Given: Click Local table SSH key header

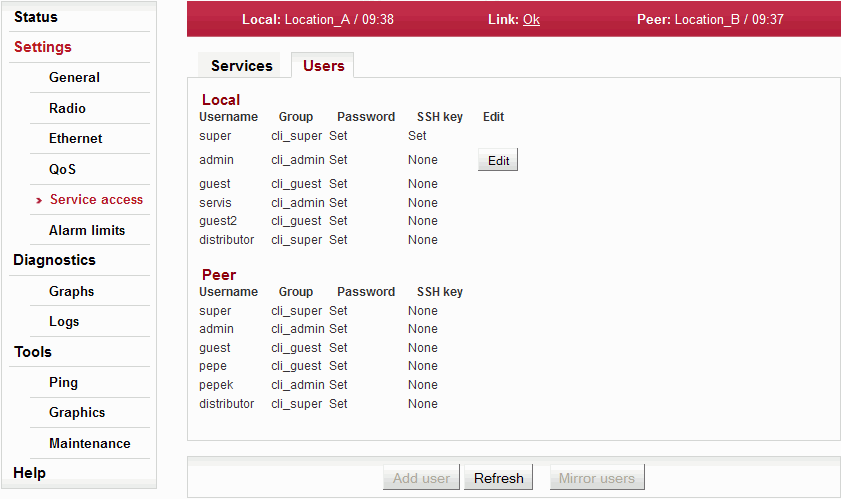Looking at the screenshot, I should coord(440,117).
